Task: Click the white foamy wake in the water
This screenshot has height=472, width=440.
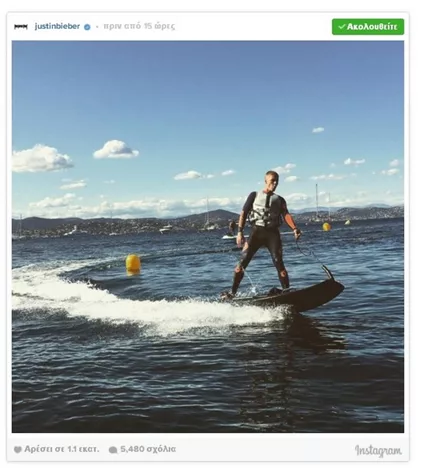Action: (133, 300)
